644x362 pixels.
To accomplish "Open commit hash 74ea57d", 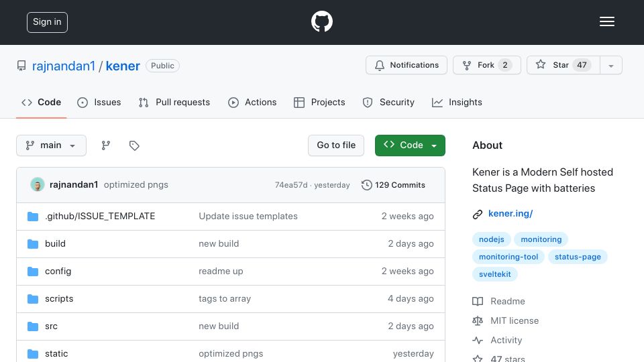I will (290, 185).
